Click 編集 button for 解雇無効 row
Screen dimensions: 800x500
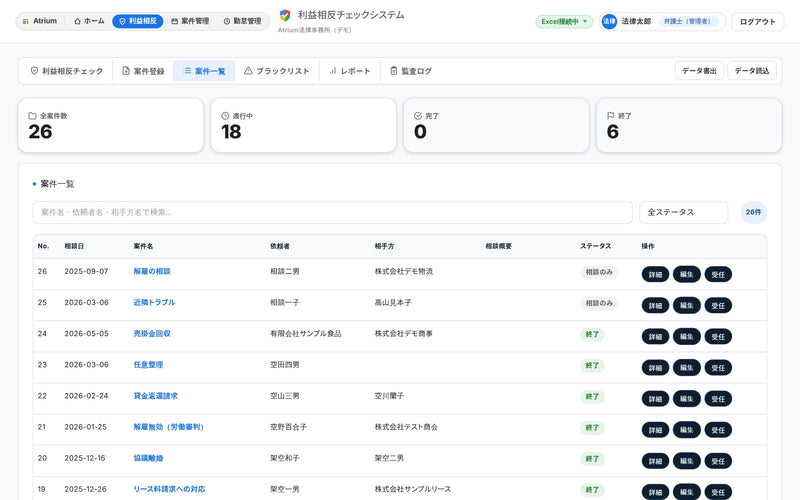(687, 430)
